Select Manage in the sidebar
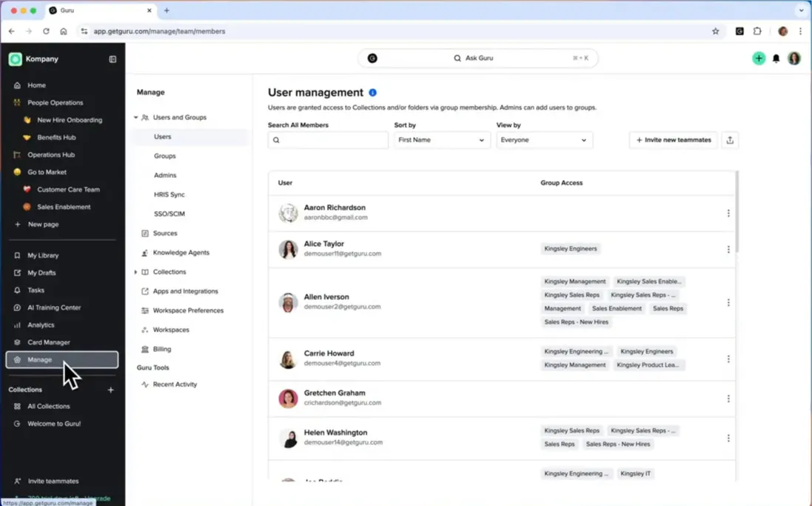This screenshot has width=812, height=506. (x=62, y=360)
